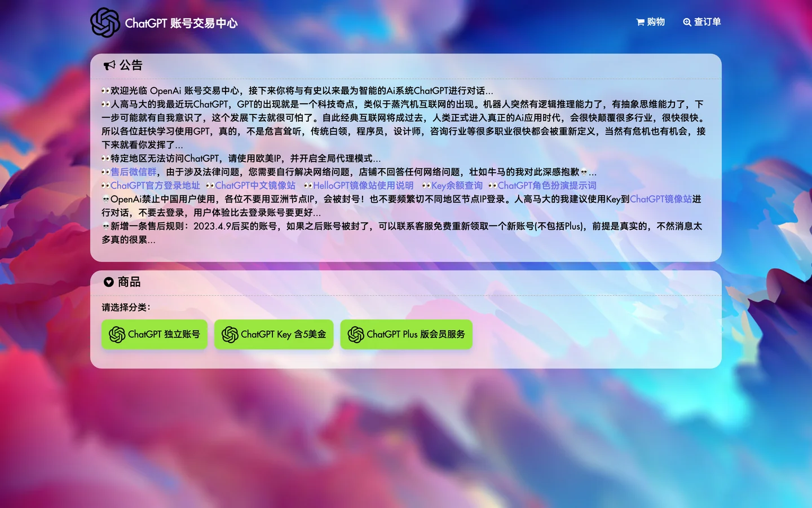
Task: Open the 购物 shopping link
Action: point(651,22)
